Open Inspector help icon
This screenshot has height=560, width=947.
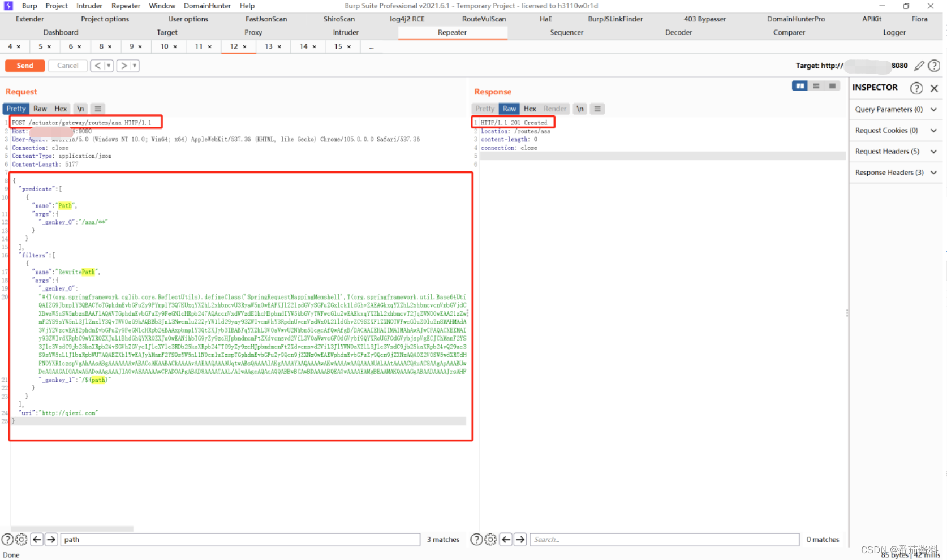[x=916, y=88]
